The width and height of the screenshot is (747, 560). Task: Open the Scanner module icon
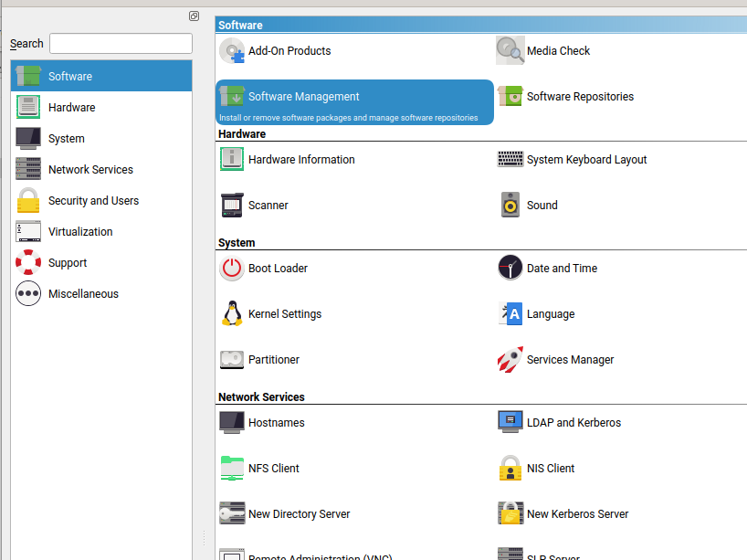click(x=232, y=205)
